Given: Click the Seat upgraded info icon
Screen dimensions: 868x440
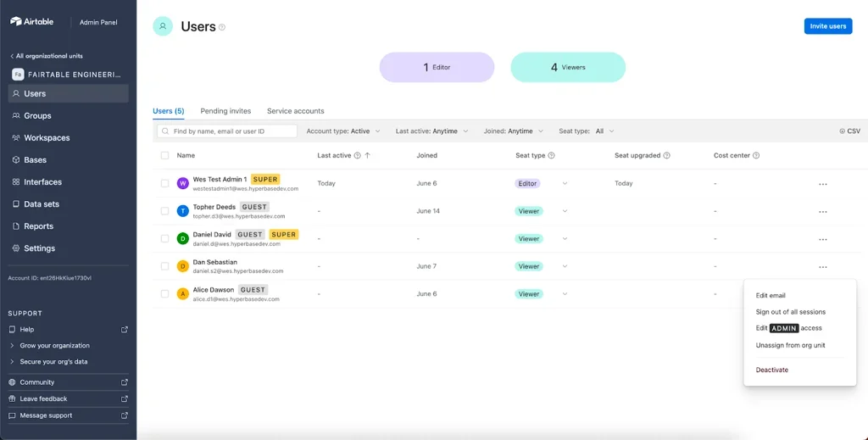Looking at the screenshot, I should (x=666, y=155).
